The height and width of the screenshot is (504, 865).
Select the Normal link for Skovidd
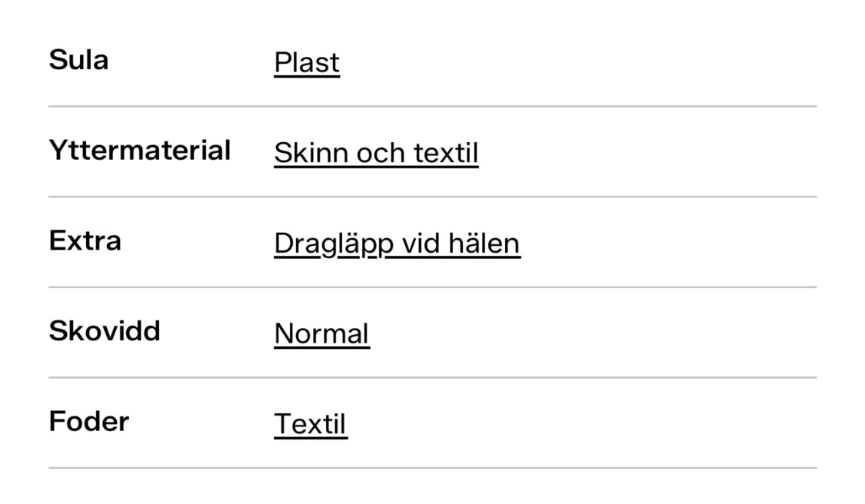click(321, 334)
